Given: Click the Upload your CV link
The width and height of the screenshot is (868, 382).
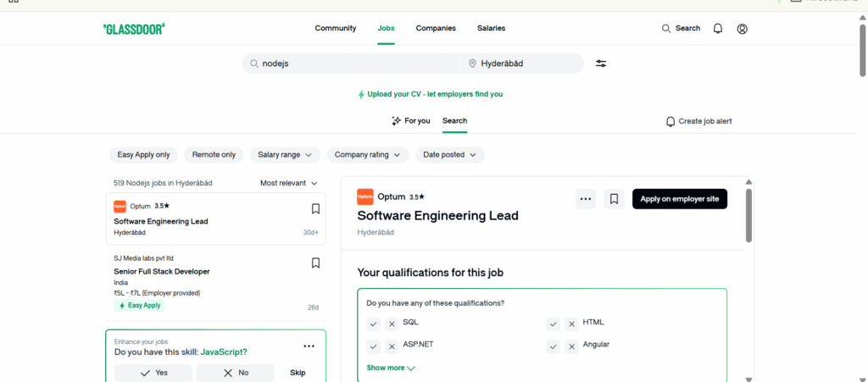Looking at the screenshot, I should (x=434, y=94).
